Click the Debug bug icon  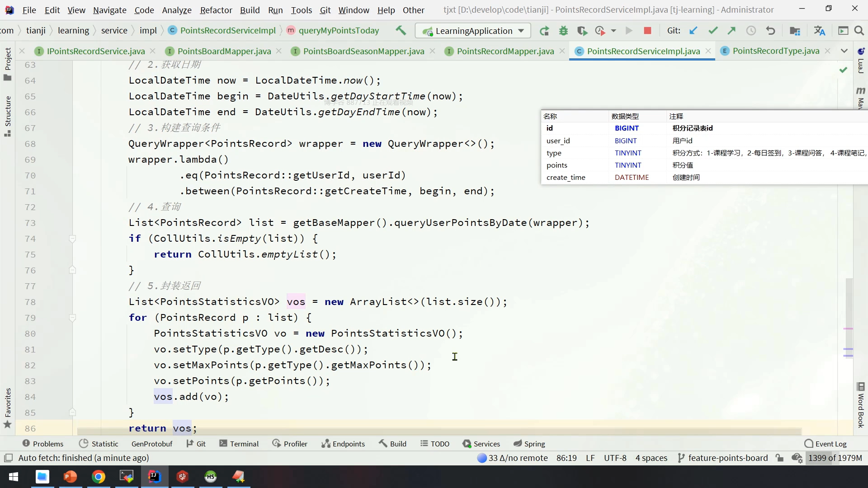[563, 31]
